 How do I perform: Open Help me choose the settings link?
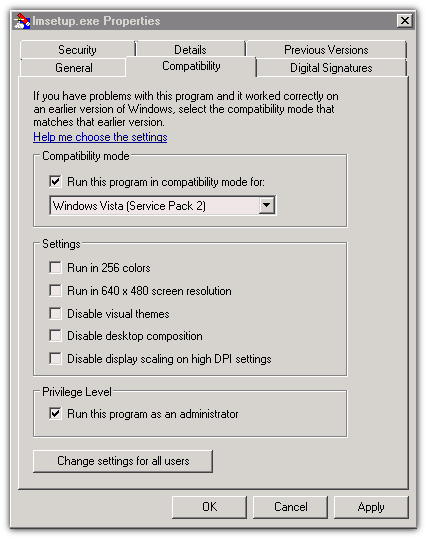point(100,137)
